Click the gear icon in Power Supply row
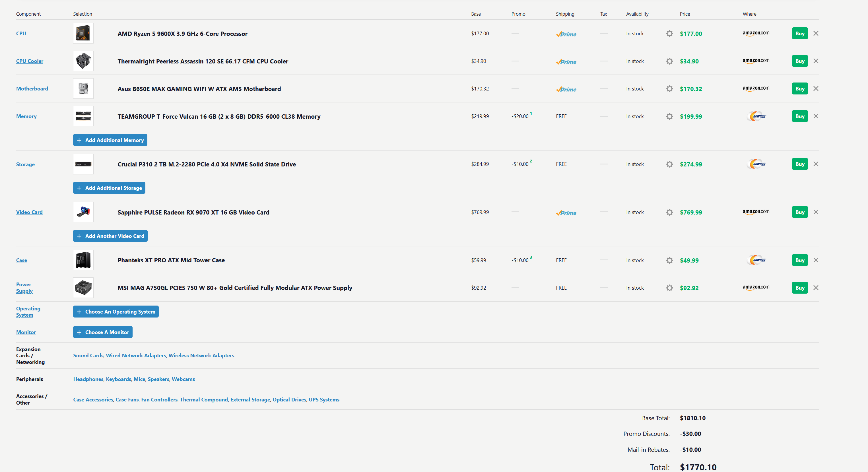868x472 pixels. 669,288
